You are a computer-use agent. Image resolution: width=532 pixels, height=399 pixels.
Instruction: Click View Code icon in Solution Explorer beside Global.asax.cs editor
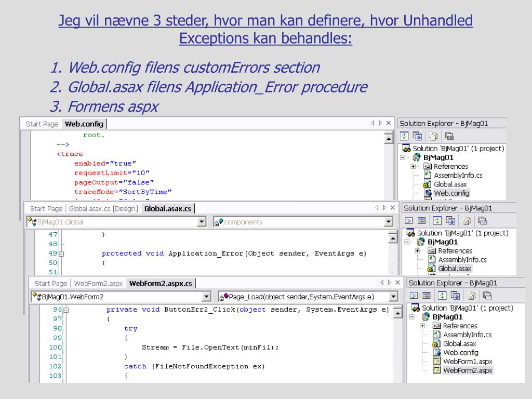pyautogui.click(x=409, y=221)
